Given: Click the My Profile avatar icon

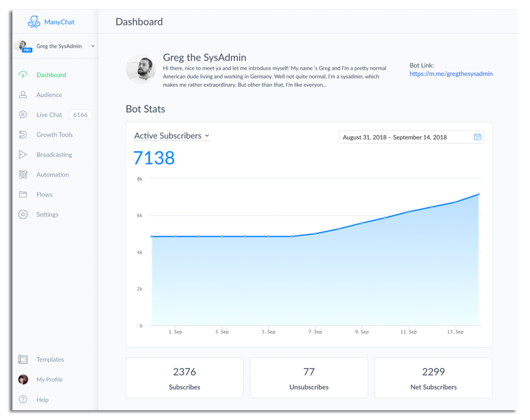Looking at the screenshot, I should click(23, 380).
